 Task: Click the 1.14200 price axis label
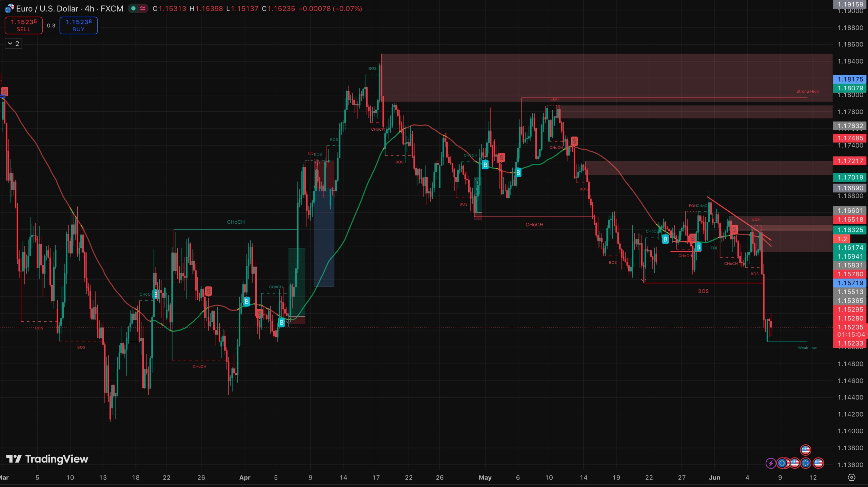[x=850, y=414]
